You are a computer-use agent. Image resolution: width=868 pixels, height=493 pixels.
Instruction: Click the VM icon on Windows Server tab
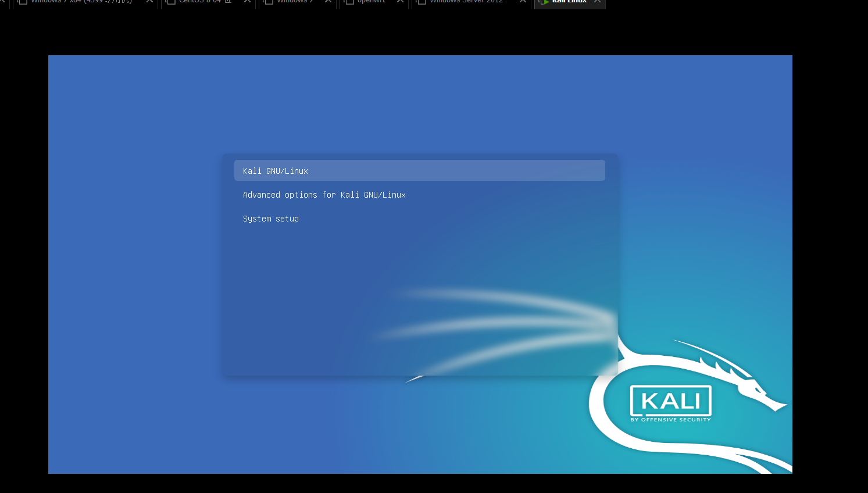click(x=421, y=2)
